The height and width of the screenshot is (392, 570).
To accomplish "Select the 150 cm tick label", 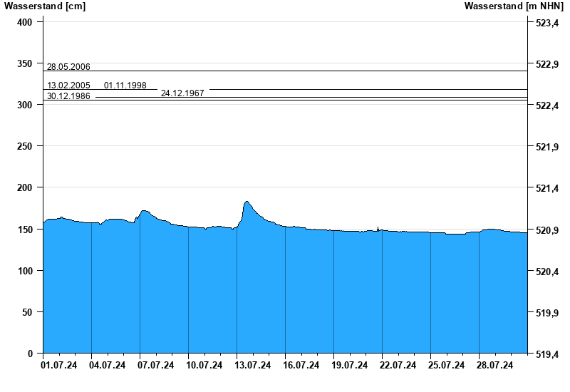I will [25, 229].
